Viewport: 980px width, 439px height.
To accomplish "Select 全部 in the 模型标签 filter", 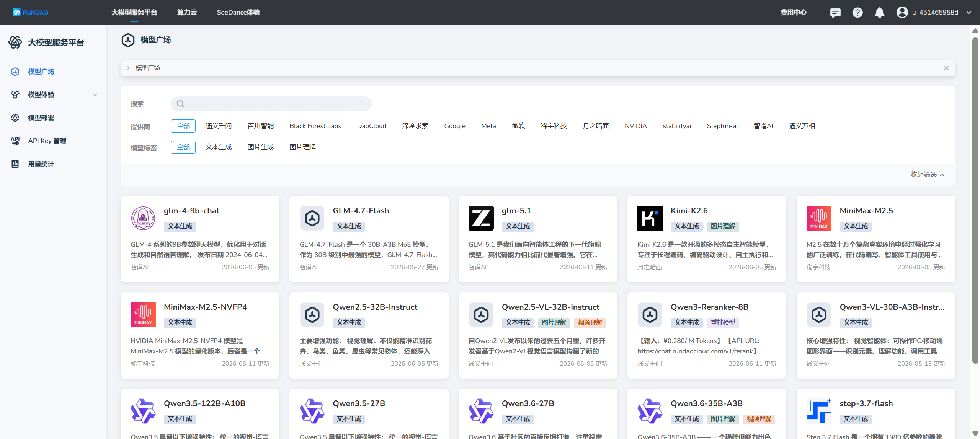I will [183, 147].
